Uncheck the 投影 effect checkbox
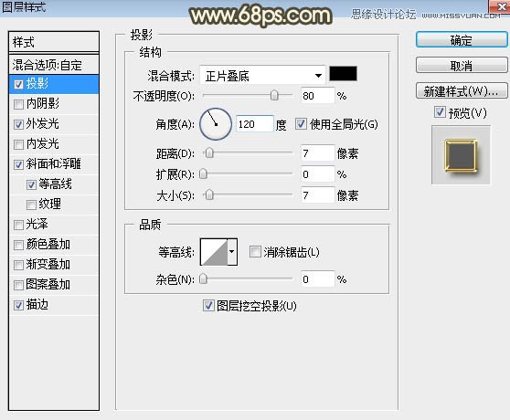This screenshot has width=510, height=420. (18, 84)
